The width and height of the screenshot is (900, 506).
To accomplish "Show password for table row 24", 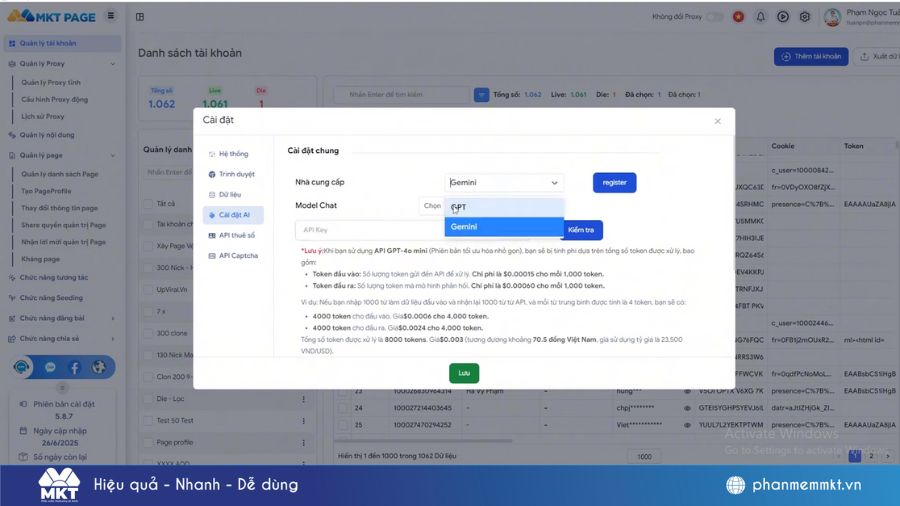I will click(x=687, y=408).
